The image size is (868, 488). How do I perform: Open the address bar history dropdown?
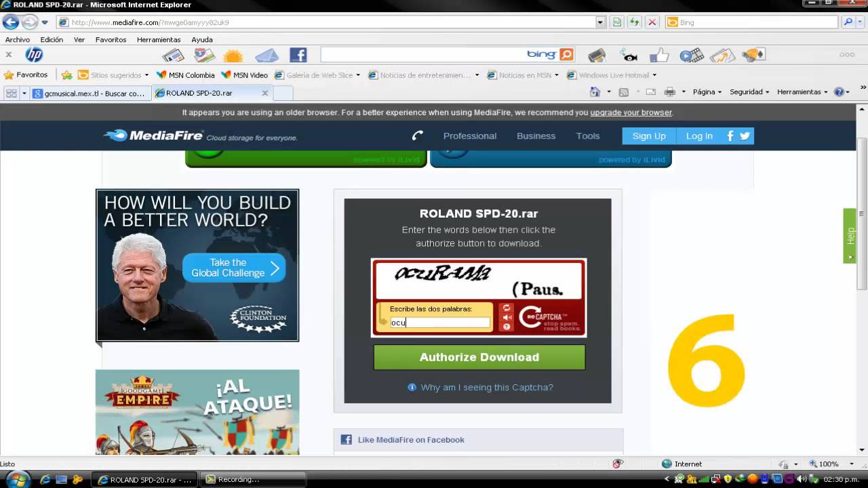[600, 22]
